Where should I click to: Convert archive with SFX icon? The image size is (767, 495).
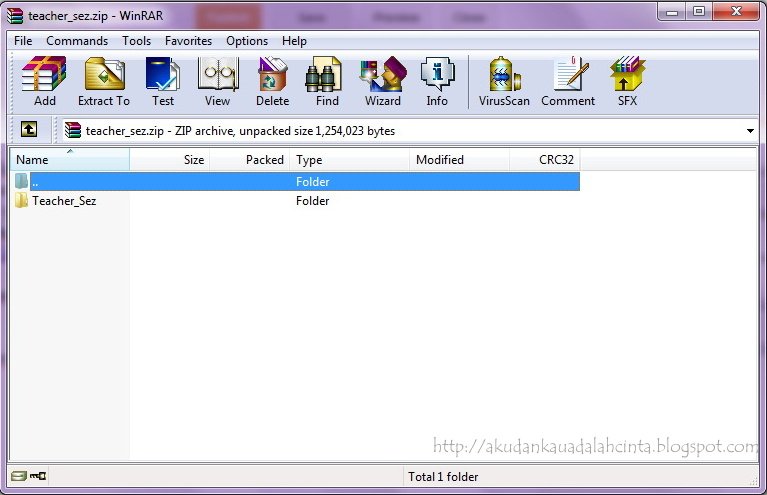628,81
